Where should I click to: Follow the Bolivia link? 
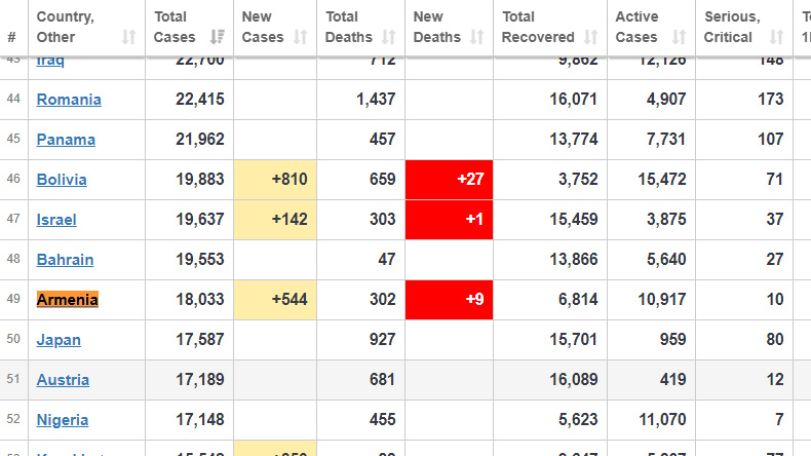click(62, 179)
